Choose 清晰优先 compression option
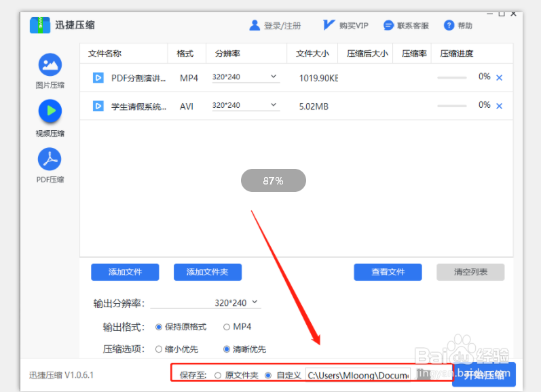Screen dimensions: 541x392 (226, 349)
